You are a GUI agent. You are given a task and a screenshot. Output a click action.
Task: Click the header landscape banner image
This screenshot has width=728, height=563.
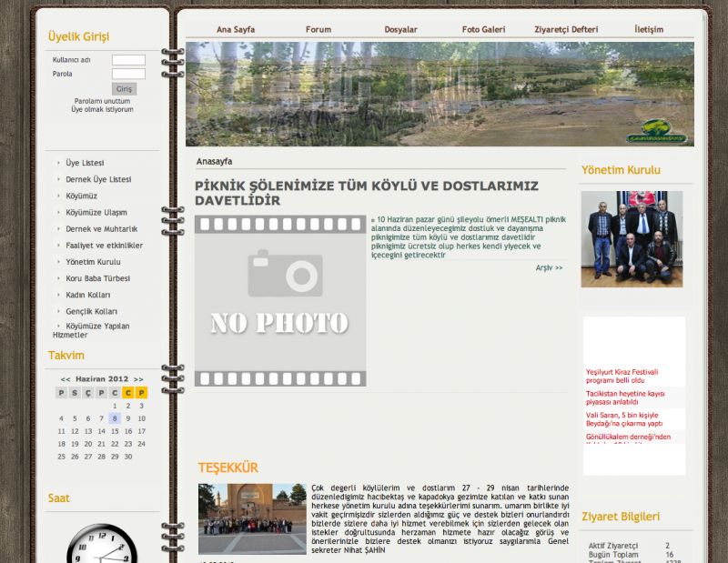click(x=440, y=95)
